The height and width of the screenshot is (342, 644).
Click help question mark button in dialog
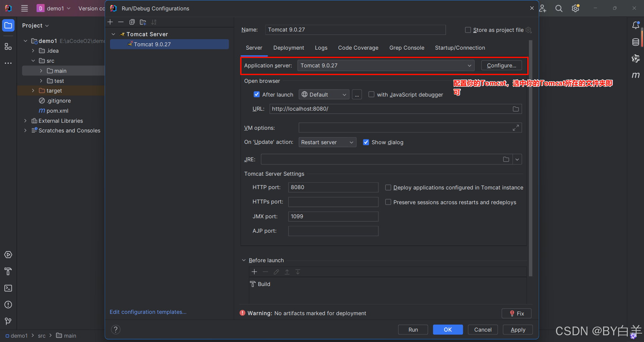[x=116, y=330]
